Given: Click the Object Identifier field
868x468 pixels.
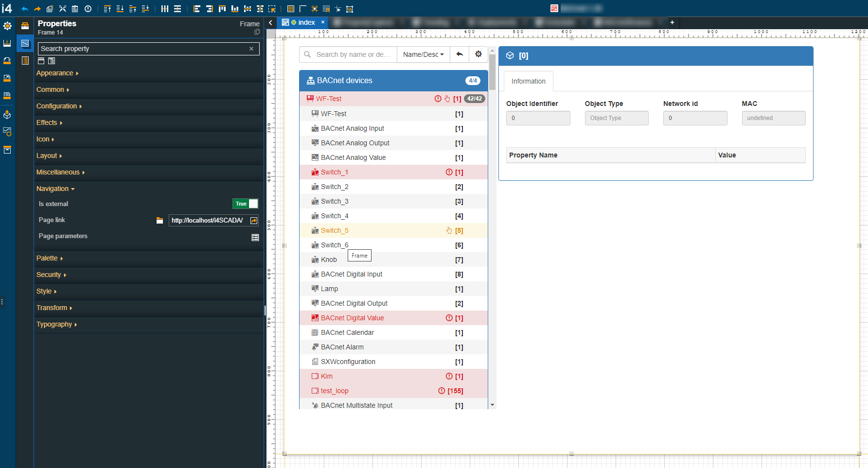Looking at the screenshot, I should (538, 118).
